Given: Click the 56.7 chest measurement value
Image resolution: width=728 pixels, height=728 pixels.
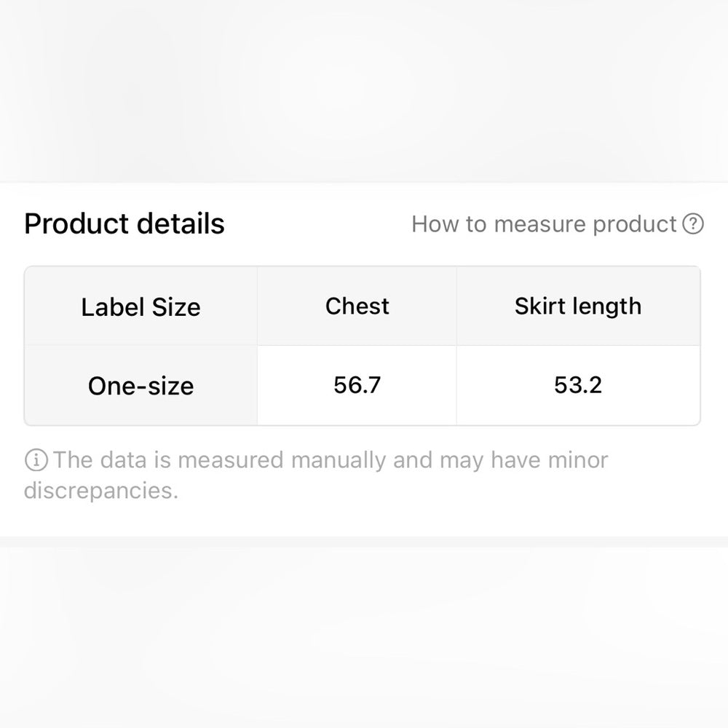Looking at the screenshot, I should (357, 384).
